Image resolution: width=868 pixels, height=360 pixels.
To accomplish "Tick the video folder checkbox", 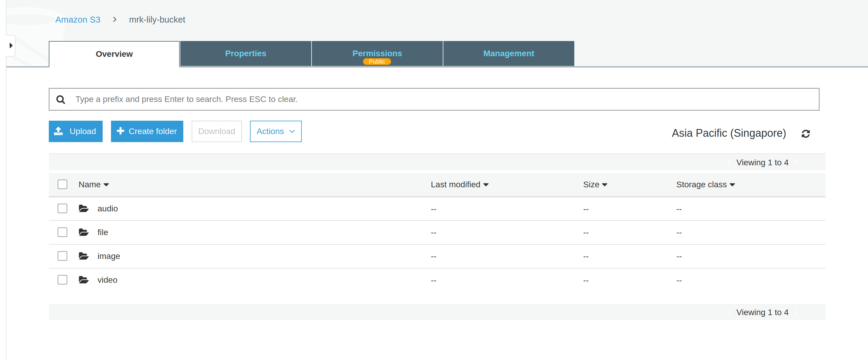I will pos(62,279).
